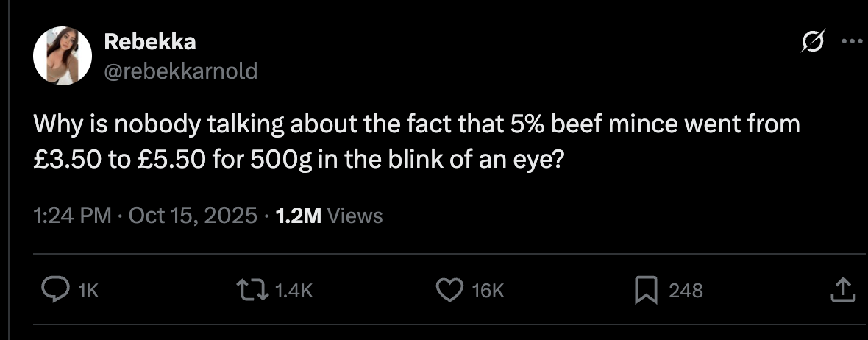Click the tweet's second line mentioning 500g

299,160
